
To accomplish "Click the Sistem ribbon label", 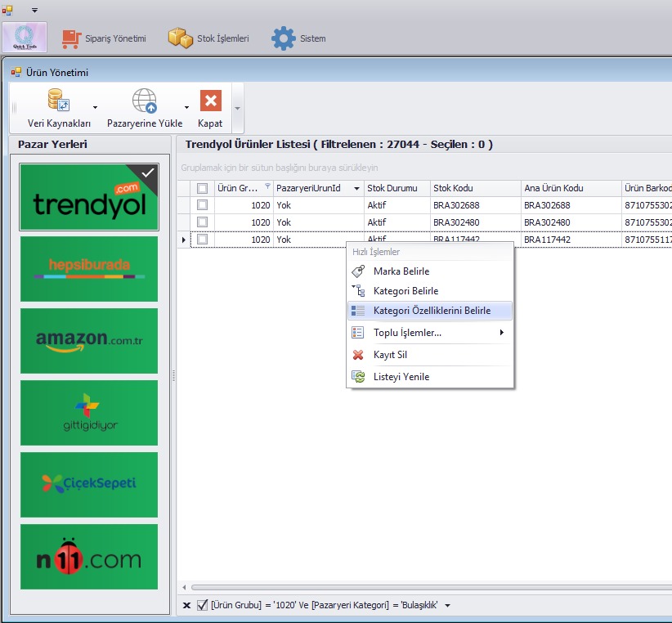I will [313, 38].
